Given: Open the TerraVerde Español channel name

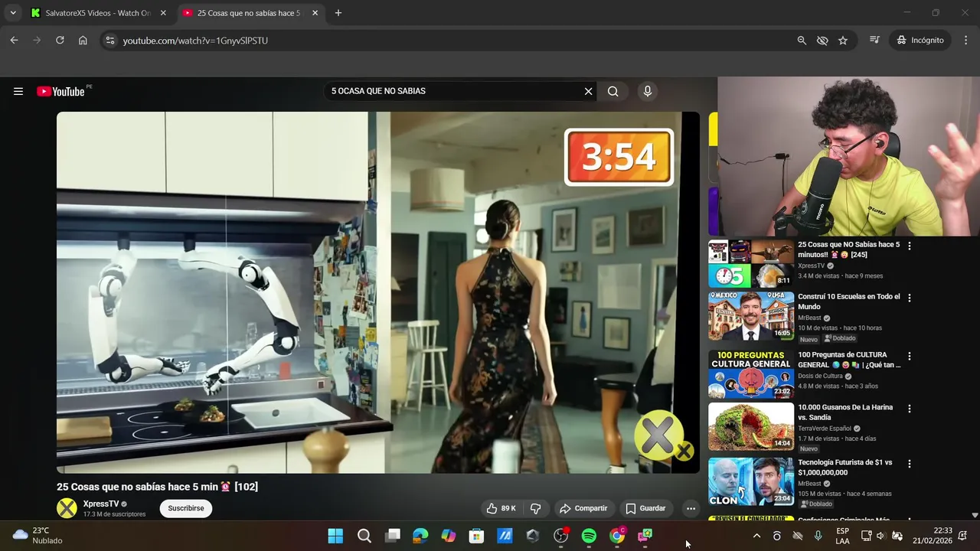Looking at the screenshot, I should coord(825,429).
